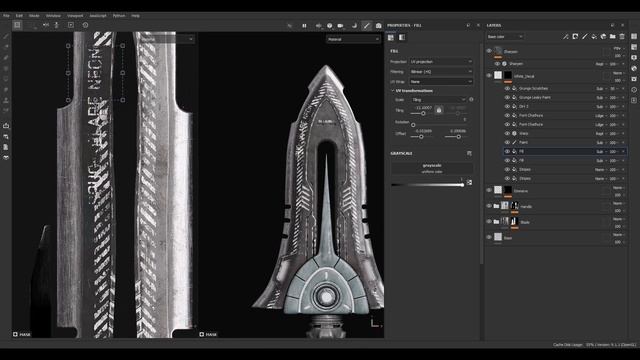Screen dimensions: 640x360
Task: Click the pause engine icon in top toolbar
Action: coord(304,26)
